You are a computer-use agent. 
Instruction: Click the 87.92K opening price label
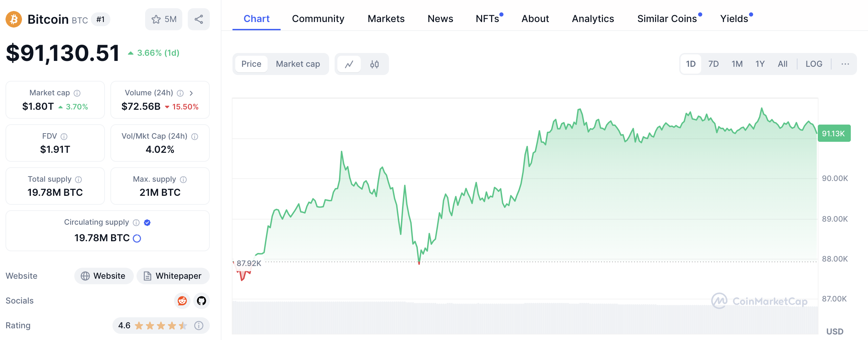click(x=249, y=263)
